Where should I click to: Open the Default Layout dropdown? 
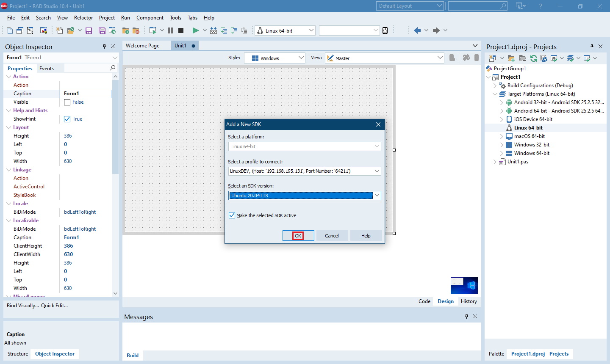pos(439,6)
